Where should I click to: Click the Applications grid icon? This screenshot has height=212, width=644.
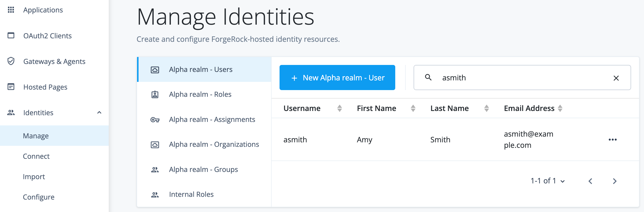(x=11, y=10)
